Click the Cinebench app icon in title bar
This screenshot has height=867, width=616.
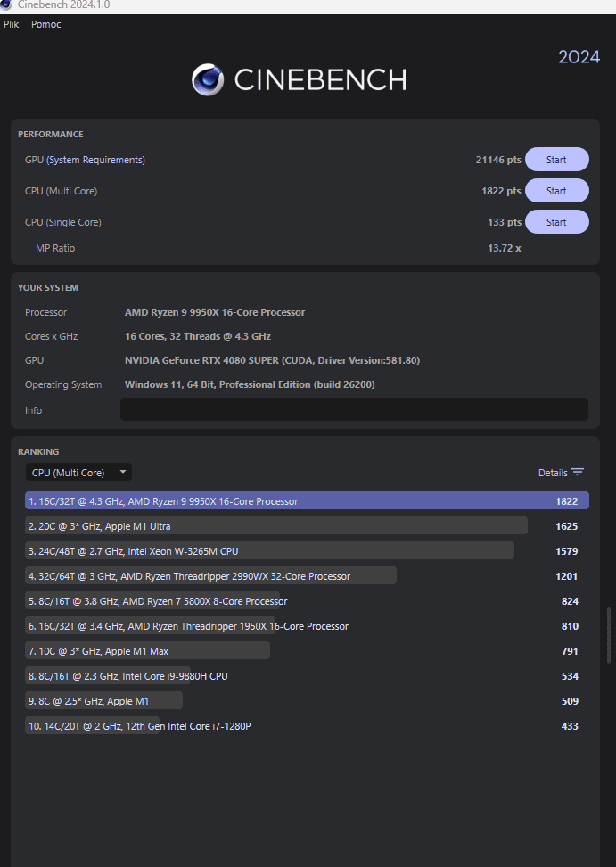coord(5,4)
